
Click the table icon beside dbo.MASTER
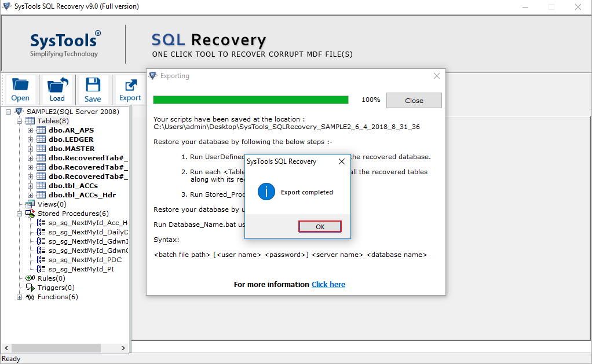pos(41,149)
